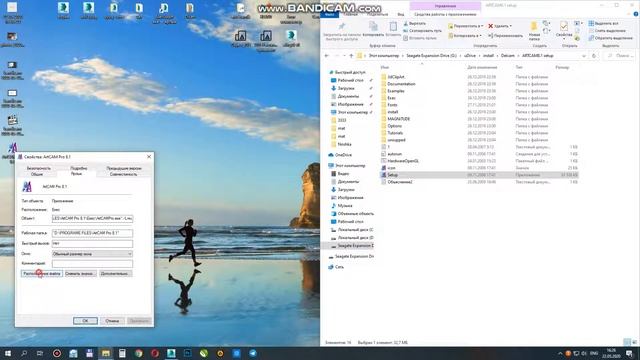Sort by the Имя column header
640x360 pixels.
pyautogui.click(x=384, y=67)
